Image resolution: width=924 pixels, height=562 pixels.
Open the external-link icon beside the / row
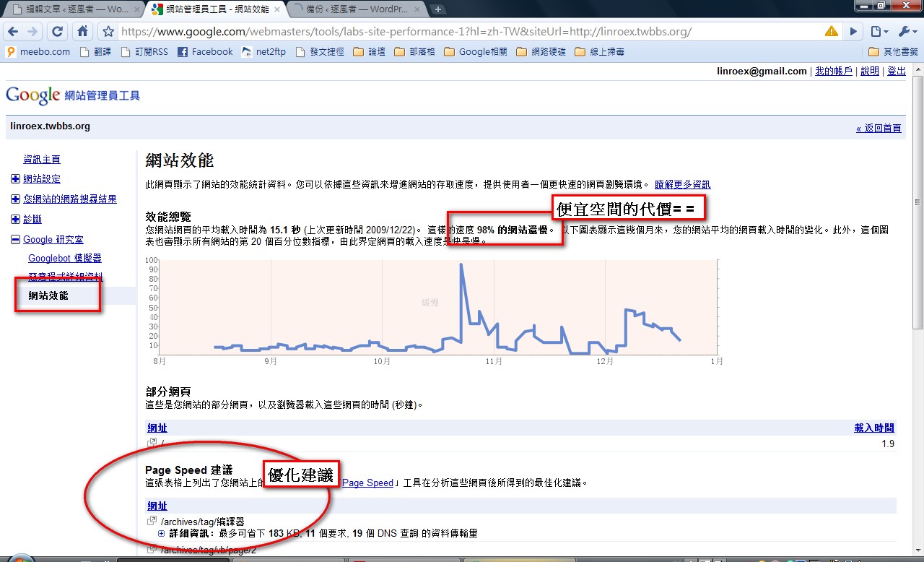coord(152,443)
